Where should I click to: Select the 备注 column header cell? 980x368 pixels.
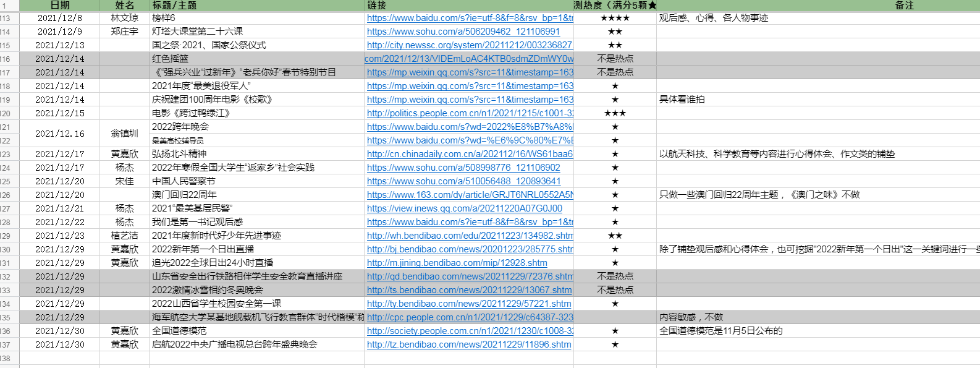point(818,6)
